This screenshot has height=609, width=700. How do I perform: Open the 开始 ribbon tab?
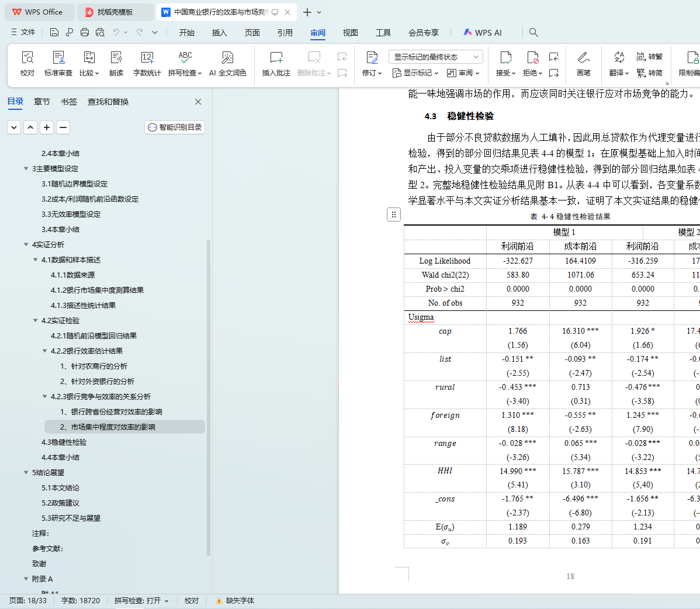[x=186, y=33]
